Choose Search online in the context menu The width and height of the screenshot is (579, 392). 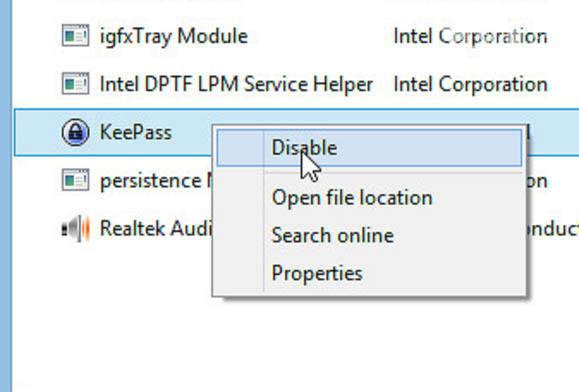(x=332, y=235)
